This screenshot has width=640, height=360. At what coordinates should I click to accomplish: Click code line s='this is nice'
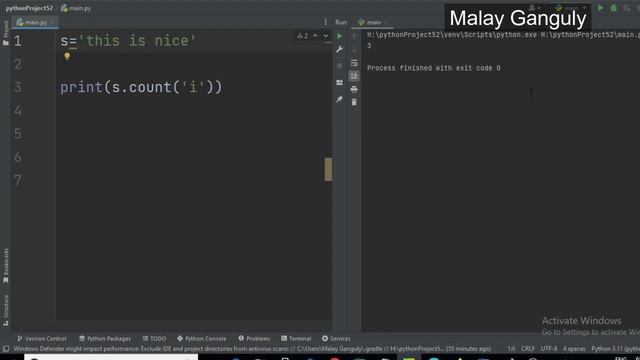coord(128,41)
